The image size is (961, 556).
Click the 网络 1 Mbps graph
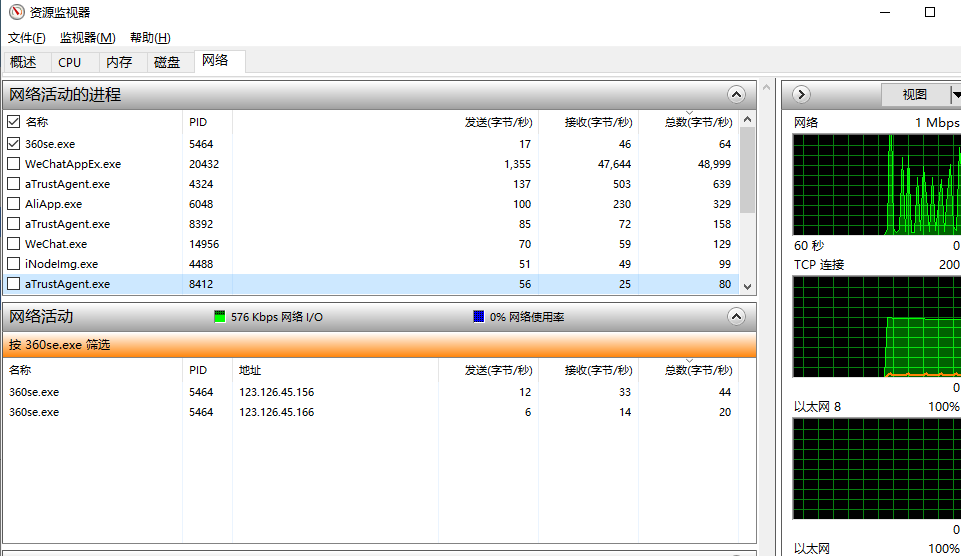pos(877,185)
